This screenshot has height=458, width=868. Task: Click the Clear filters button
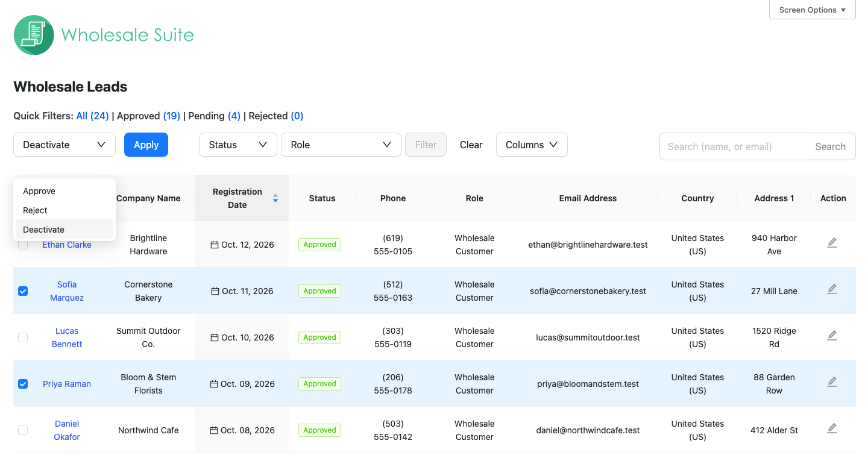(471, 145)
